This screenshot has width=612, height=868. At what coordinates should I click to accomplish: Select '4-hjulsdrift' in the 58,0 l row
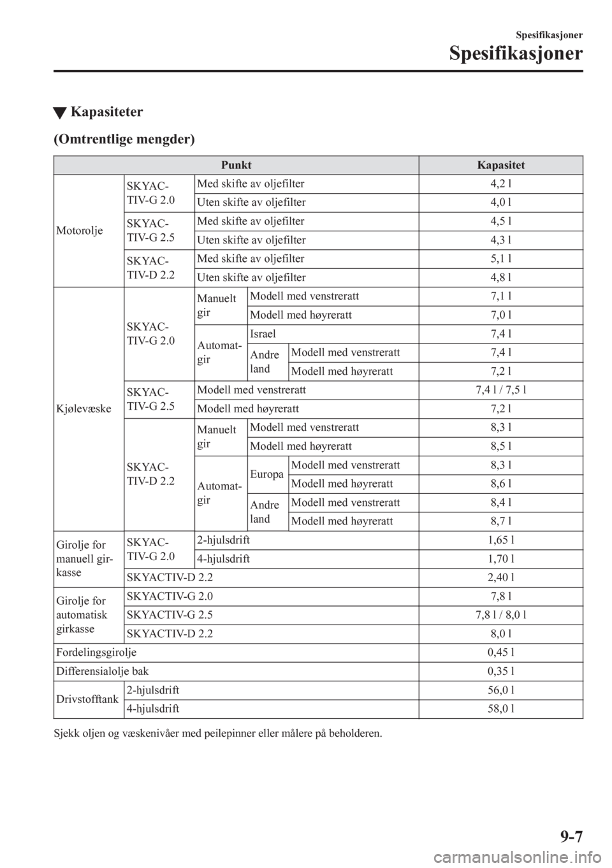(x=153, y=709)
